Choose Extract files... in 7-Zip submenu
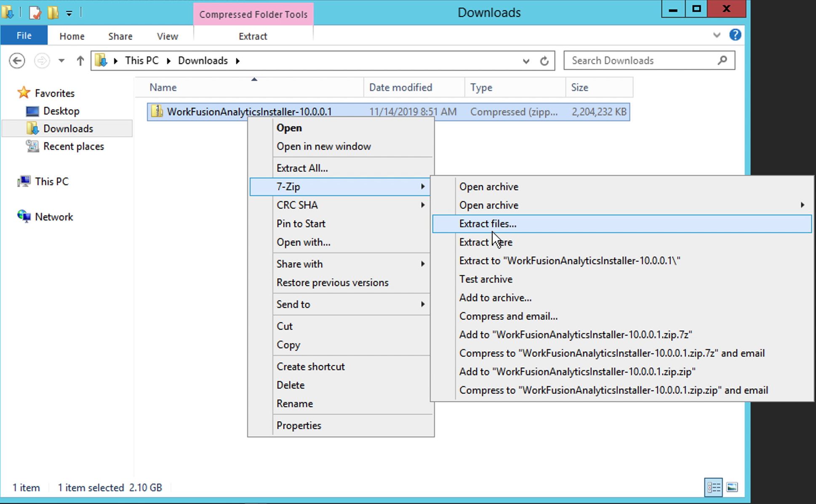Image resolution: width=816 pixels, height=504 pixels. click(622, 224)
